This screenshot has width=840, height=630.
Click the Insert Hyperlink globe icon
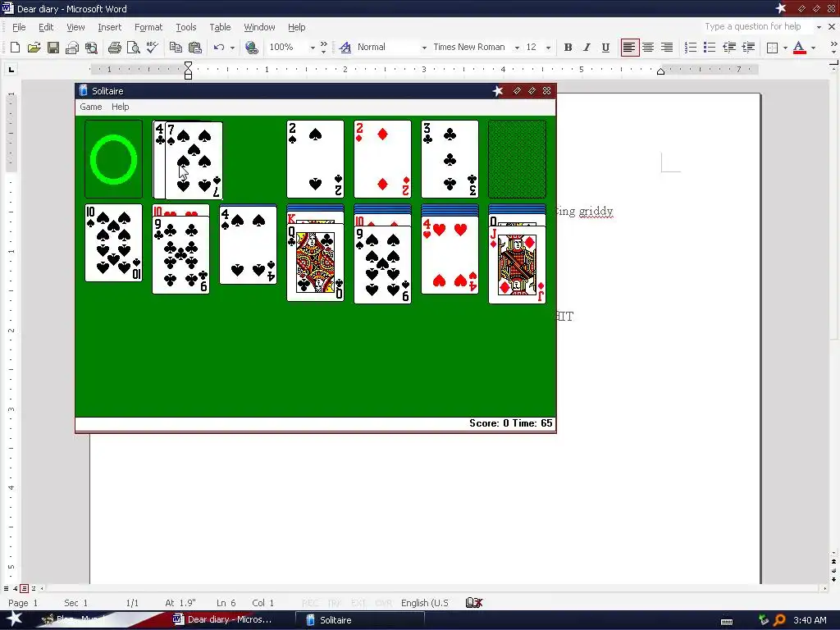click(x=251, y=48)
